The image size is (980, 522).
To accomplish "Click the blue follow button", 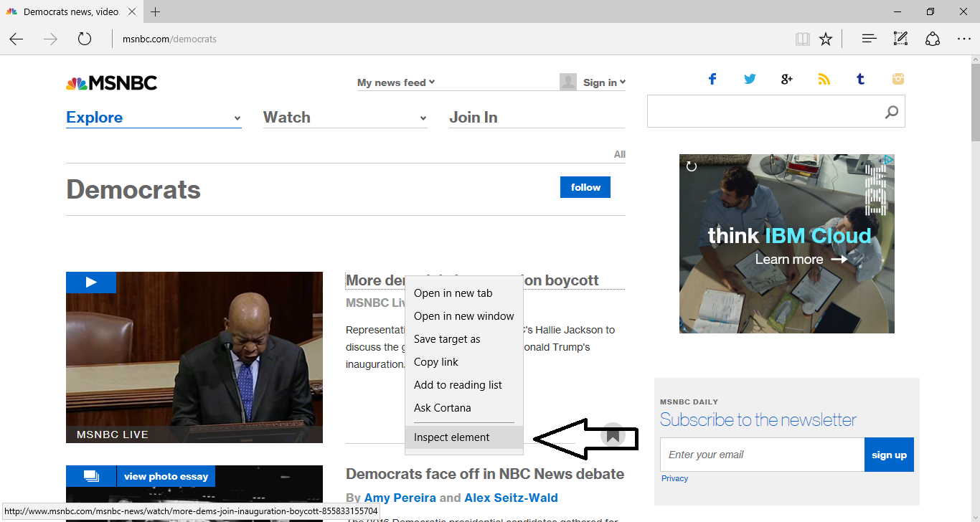I will [x=585, y=187].
